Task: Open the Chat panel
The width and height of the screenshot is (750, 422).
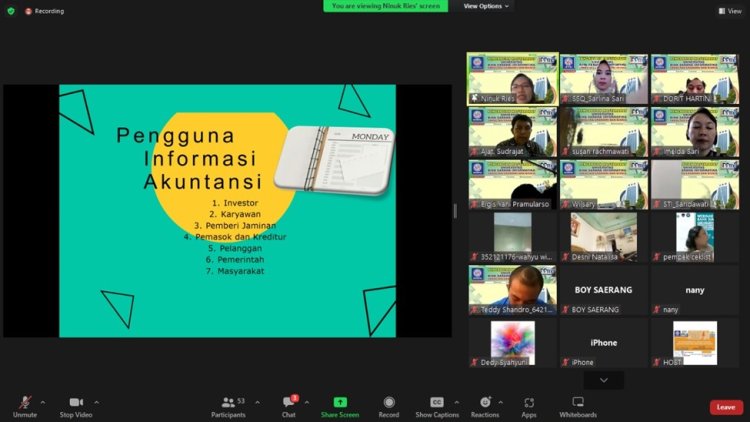Action: click(289, 407)
